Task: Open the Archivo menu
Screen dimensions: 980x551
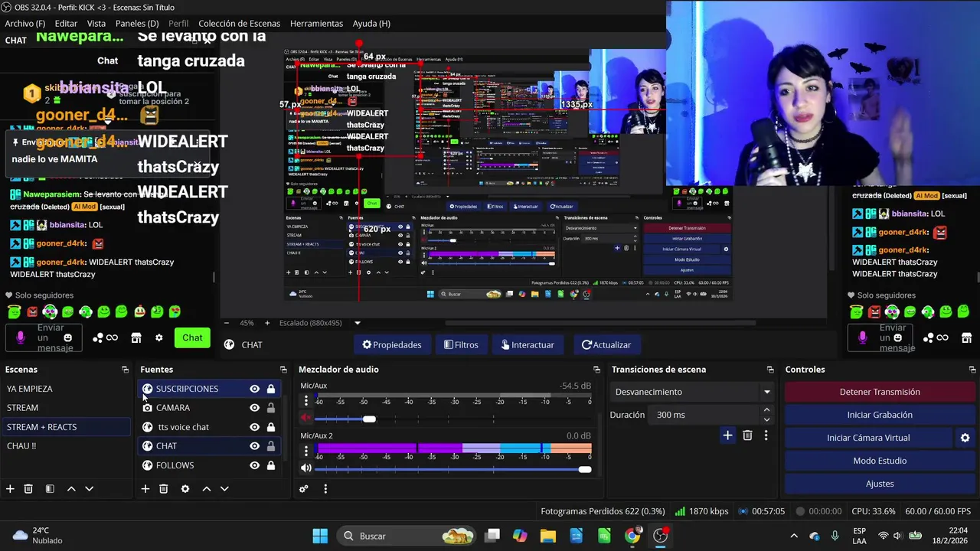Action: point(25,24)
